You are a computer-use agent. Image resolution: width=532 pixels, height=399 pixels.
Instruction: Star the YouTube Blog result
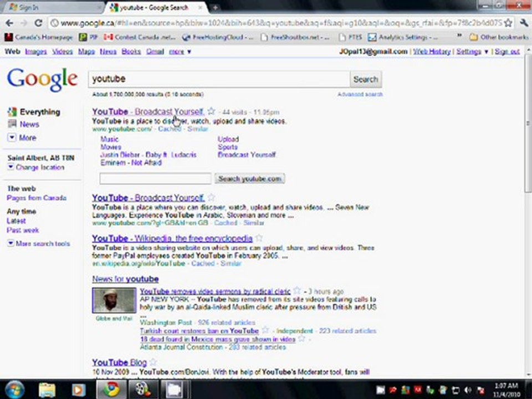[x=153, y=362]
